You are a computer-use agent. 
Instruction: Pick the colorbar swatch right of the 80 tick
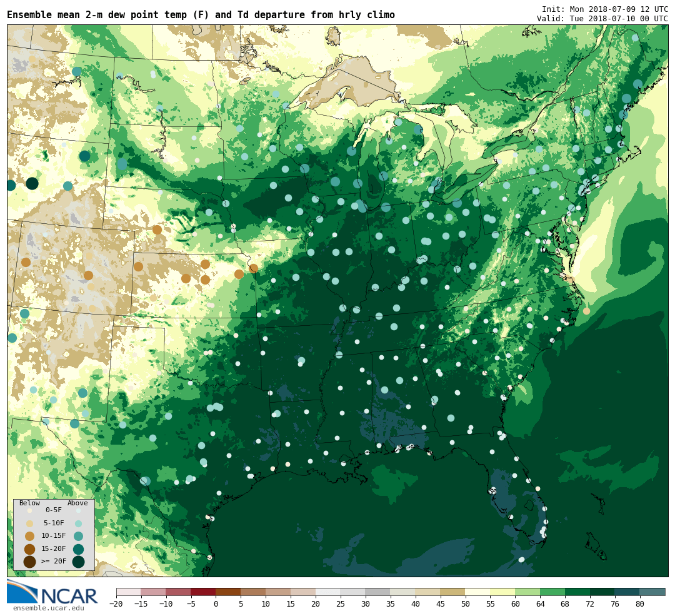point(652,592)
